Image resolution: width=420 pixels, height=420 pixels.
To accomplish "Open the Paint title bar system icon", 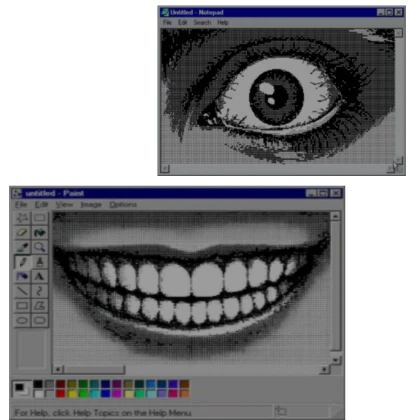I will [17, 193].
